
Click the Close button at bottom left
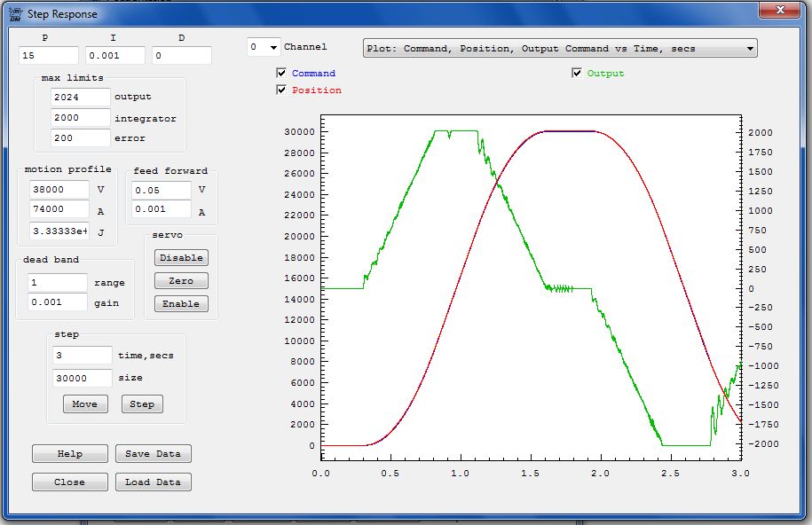coord(70,482)
